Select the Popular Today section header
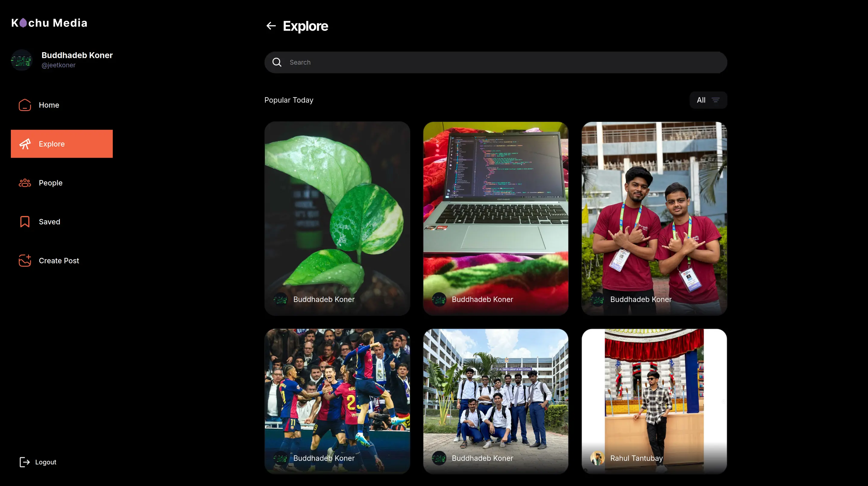Image resolution: width=868 pixels, height=486 pixels. (288, 100)
